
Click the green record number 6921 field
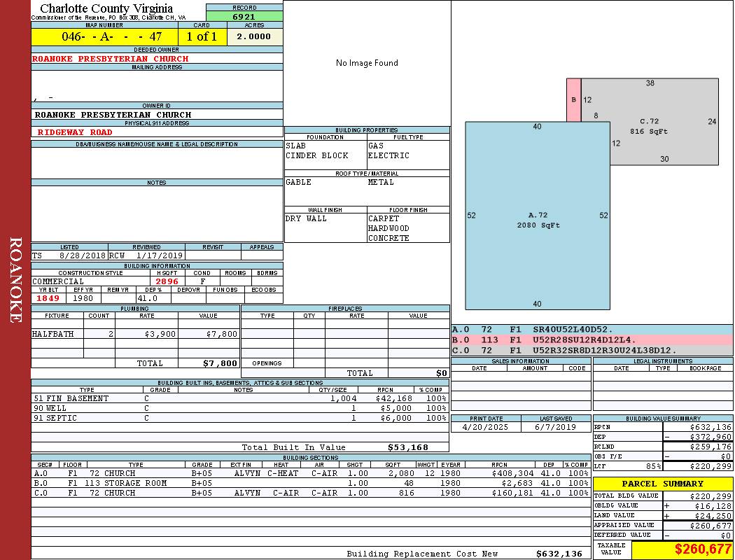[x=244, y=16]
